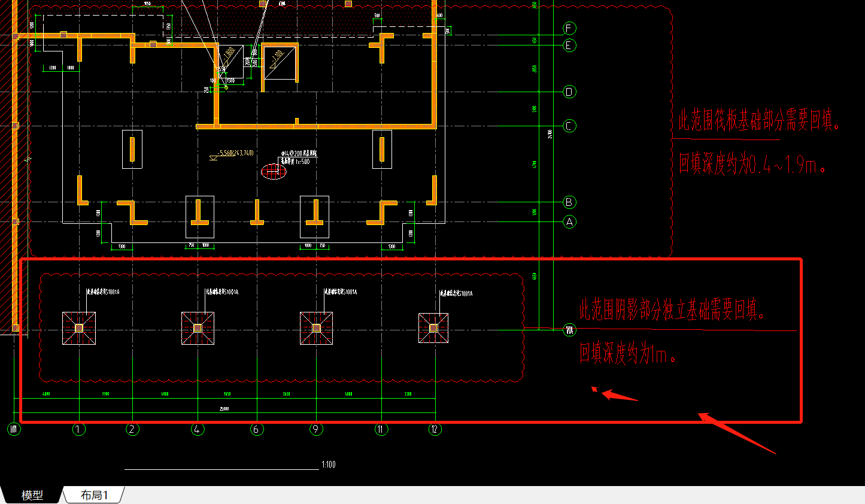Select the S1001A label above axis 4 footing

(x=222, y=292)
